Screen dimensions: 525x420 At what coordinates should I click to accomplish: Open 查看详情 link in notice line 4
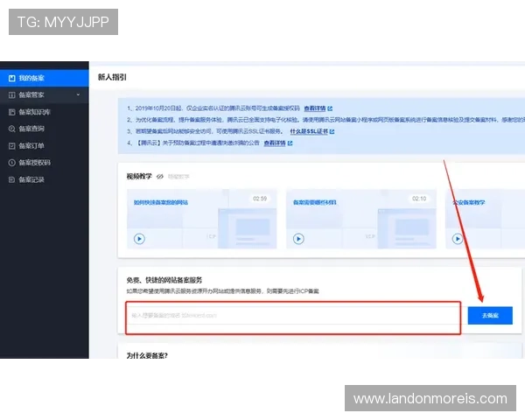pos(275,143)
